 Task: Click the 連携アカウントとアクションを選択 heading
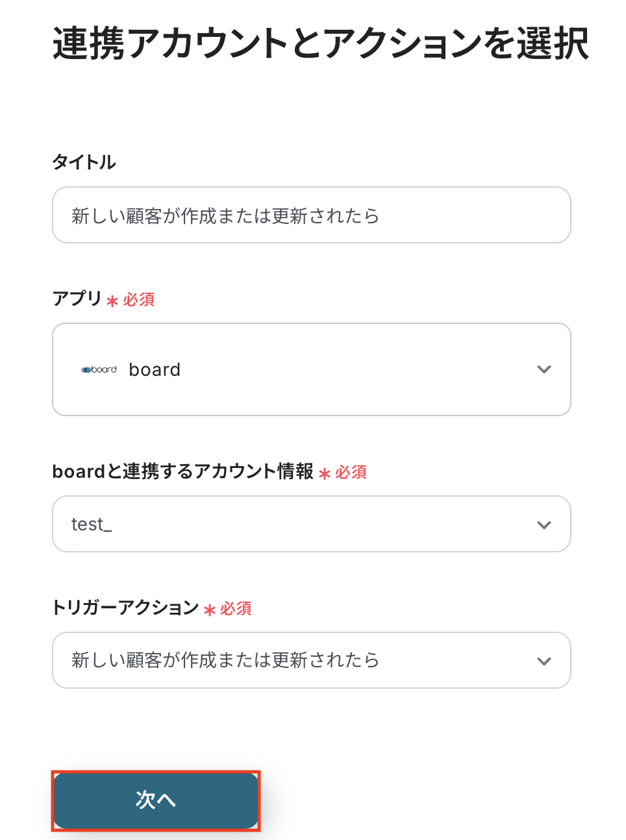pos(321,43)
